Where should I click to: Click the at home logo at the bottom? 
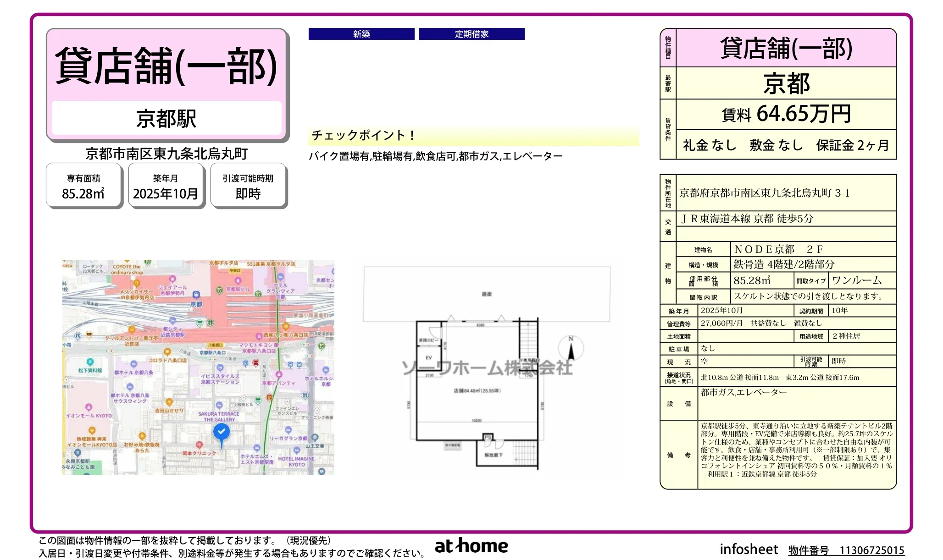tap(471, 546)
